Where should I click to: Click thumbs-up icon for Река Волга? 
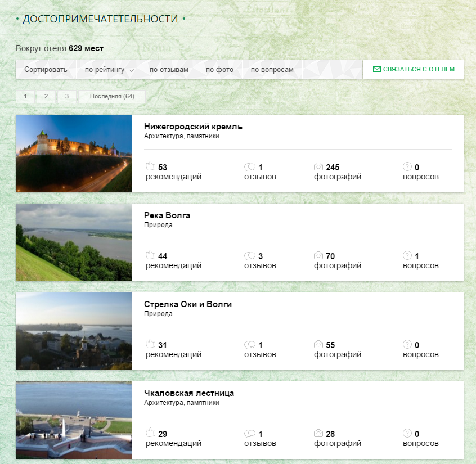[150, 255]
